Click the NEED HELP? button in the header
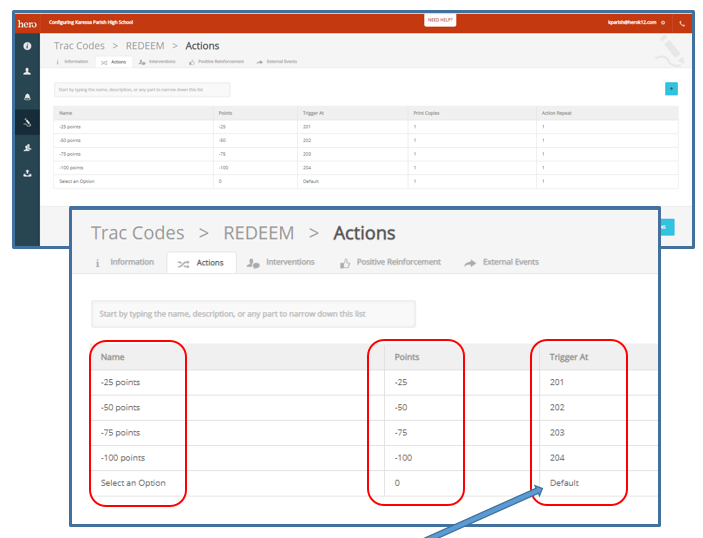Image resolution: width=703 pixels, height=538 pixels. [x=440, y=20]
